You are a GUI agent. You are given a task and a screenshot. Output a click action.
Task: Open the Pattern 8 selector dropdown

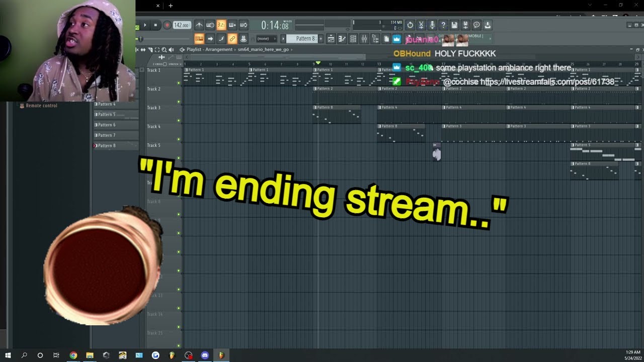[302, 39]
